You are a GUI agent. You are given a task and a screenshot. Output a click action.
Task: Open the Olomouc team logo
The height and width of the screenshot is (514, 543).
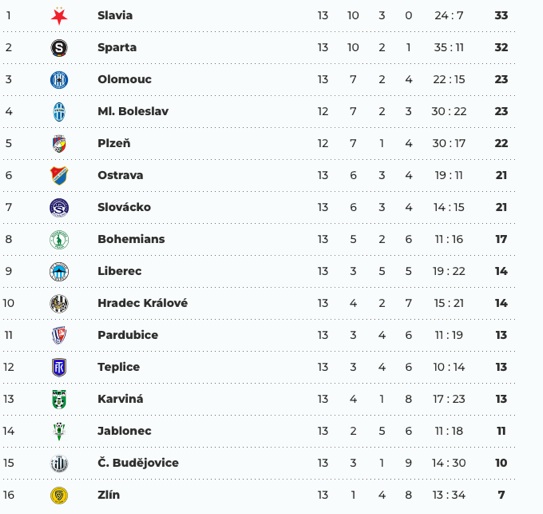pos(59,80)
